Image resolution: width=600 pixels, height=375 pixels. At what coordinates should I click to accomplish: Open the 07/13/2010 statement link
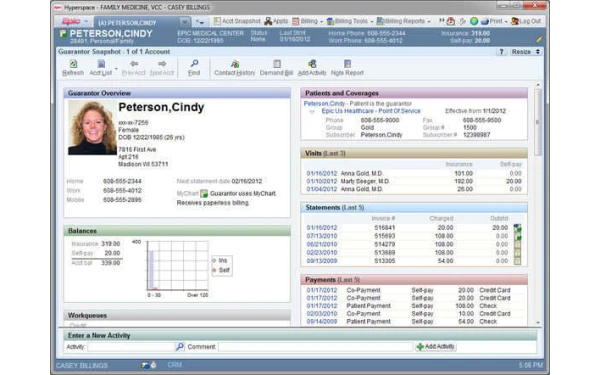321,236
